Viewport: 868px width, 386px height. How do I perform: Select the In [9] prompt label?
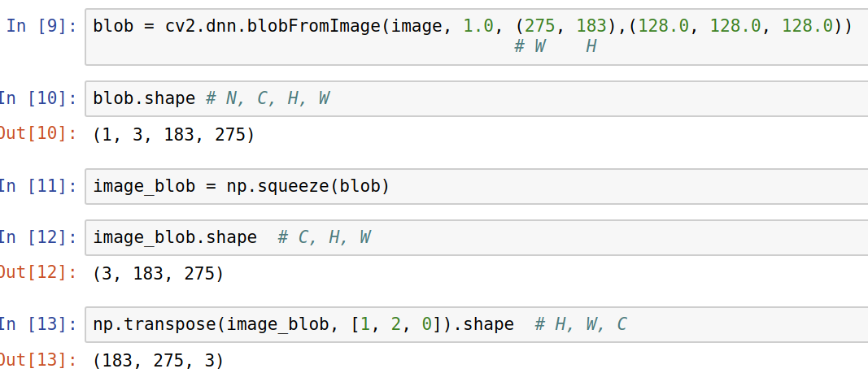click(41, 25)
